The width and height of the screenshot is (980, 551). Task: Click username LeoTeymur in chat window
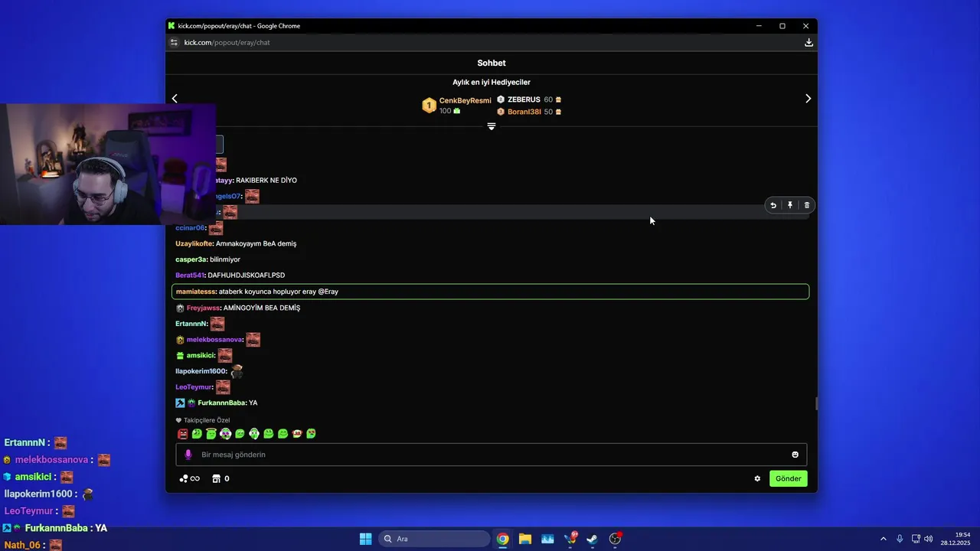[x=193, y=387]
